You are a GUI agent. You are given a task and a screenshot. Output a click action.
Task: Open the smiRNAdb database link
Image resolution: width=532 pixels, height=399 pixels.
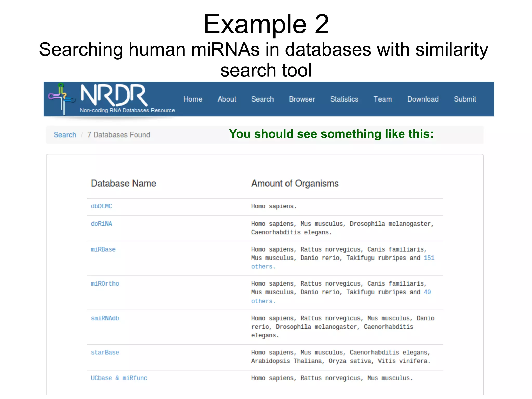pyautogui.click(x=105, y=318)
